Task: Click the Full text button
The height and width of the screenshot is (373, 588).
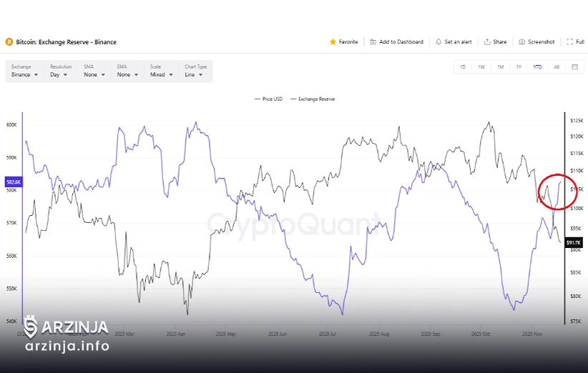Action: pos(579,42)
